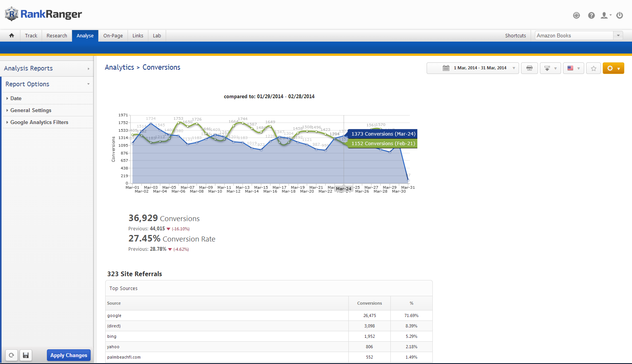
Task: Expand the General Settings section
Action: [31, 110]
